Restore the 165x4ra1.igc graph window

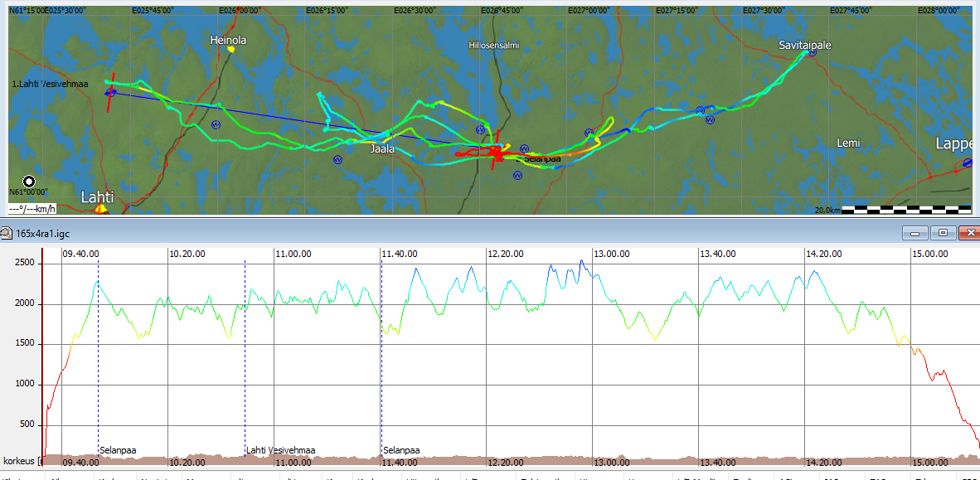(944, 233)
